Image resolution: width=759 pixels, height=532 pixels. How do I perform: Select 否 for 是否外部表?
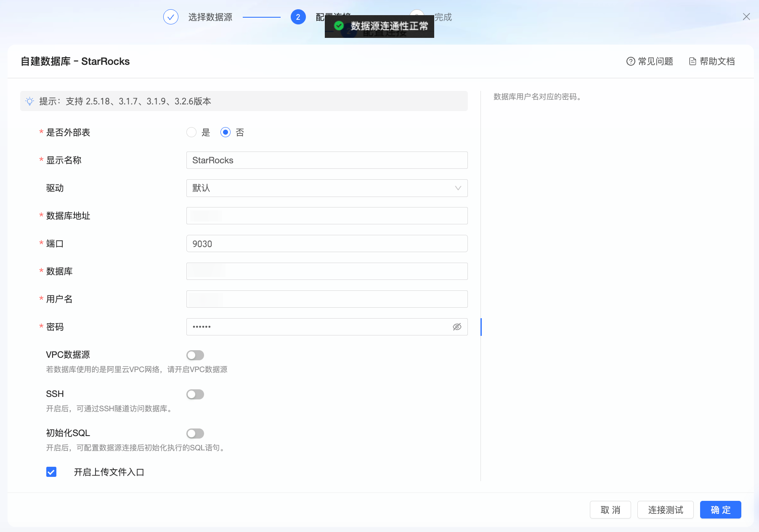(226, 133)
